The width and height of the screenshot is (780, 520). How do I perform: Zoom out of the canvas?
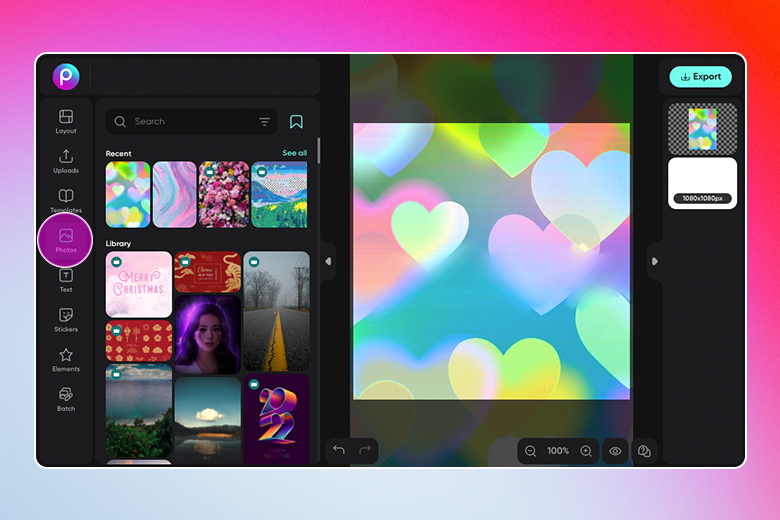tap(530, 451)
